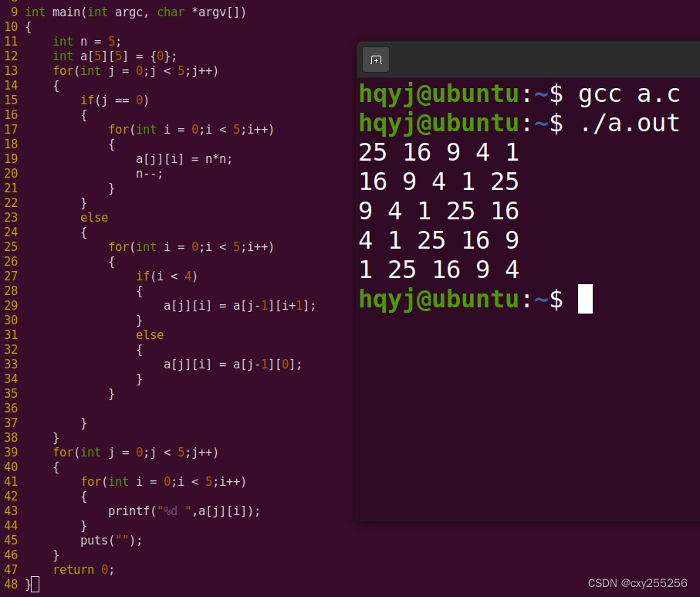Click the for loop header on line 41
The width and height of the screenshot is (700, 597).
pyautogui.click(x=164, y=482)
